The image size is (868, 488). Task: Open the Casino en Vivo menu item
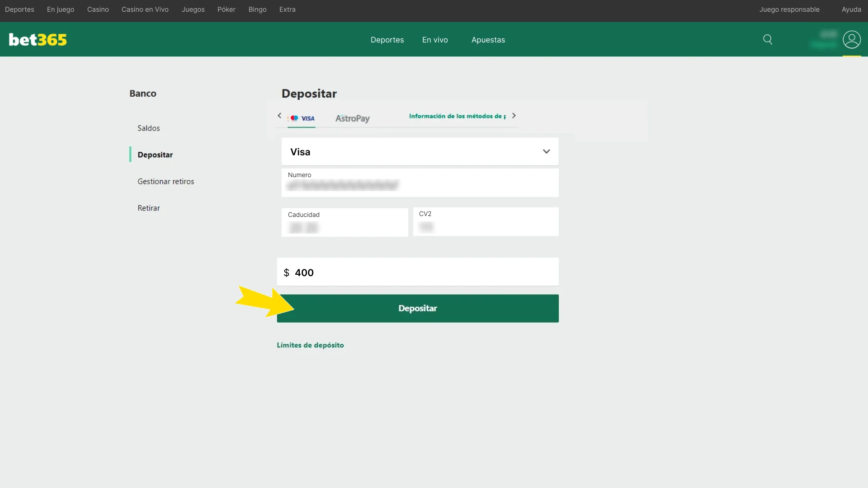[x=145, y=9]
